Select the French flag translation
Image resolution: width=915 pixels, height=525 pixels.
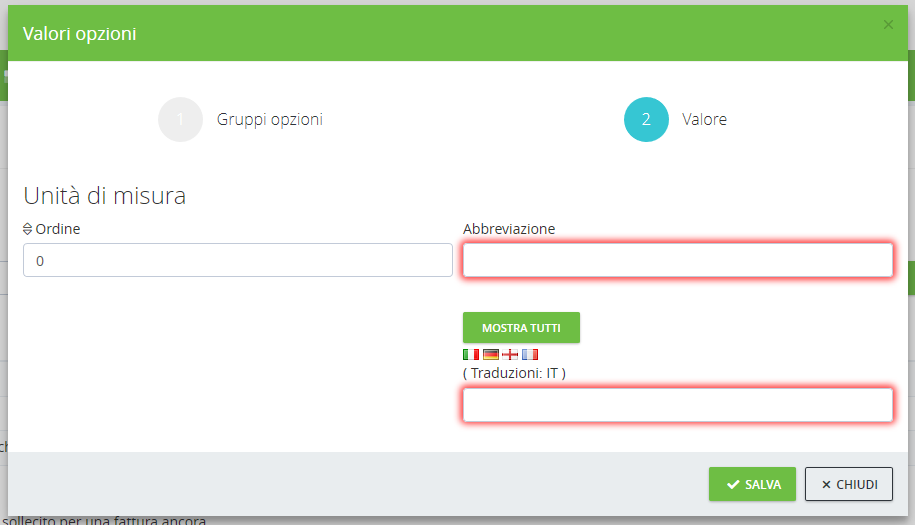point(530,354)
